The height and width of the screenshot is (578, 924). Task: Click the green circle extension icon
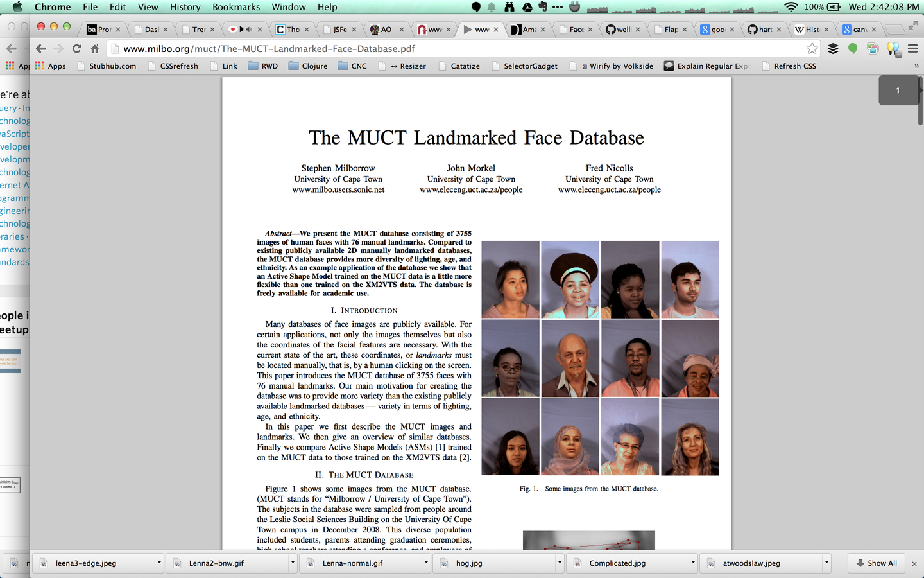(x=853, y=48)
